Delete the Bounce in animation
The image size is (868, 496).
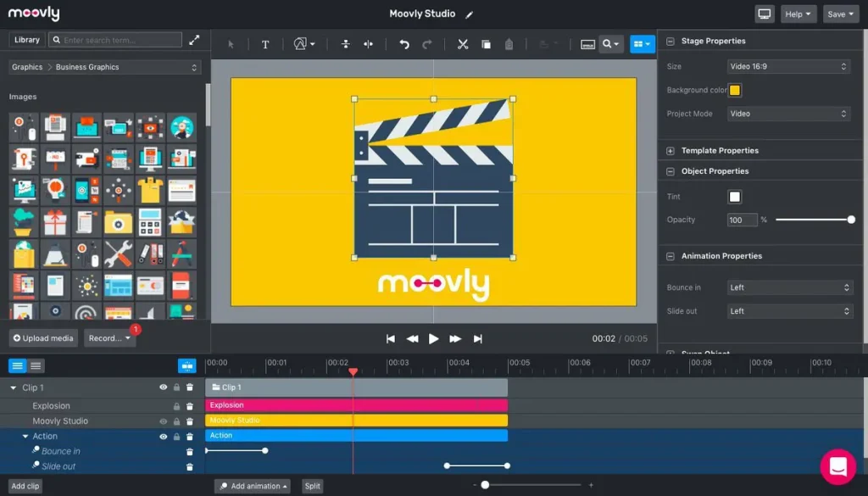click(x=190, y=452)
